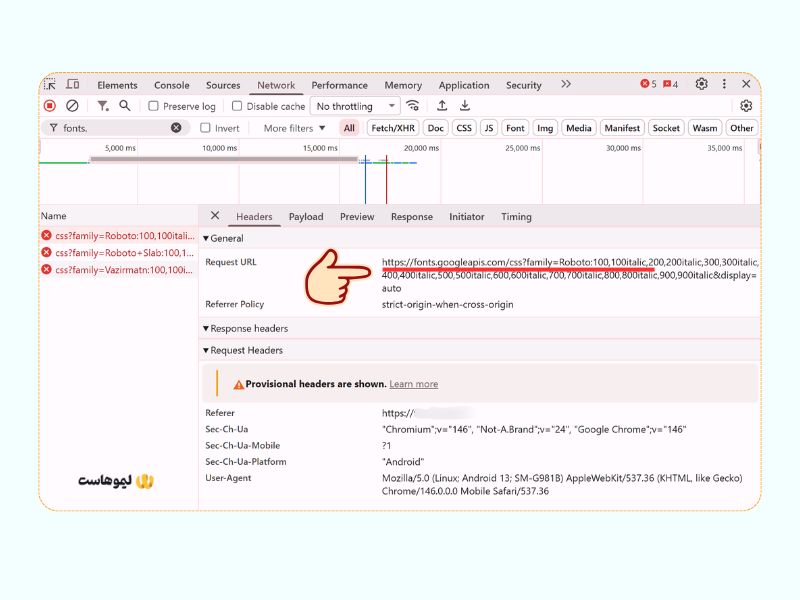
Task: Click the clear network log icon
Action: pos(72,106)
